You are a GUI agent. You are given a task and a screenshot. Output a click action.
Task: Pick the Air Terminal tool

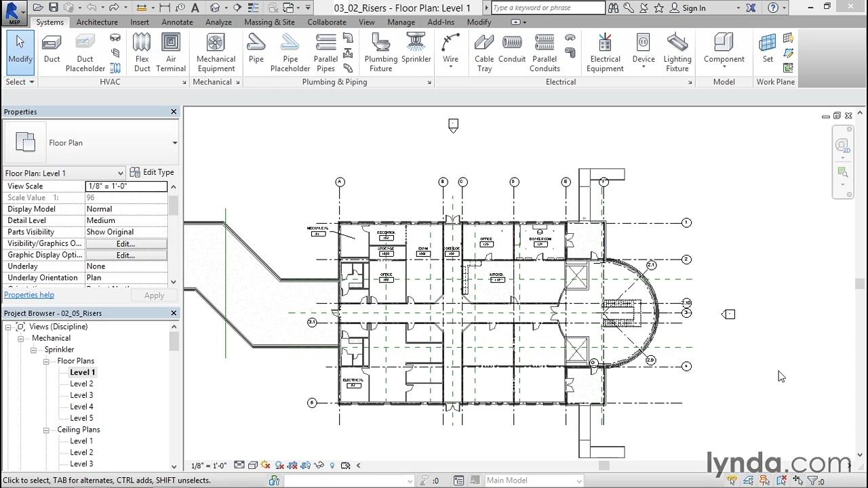coord(171,52)
